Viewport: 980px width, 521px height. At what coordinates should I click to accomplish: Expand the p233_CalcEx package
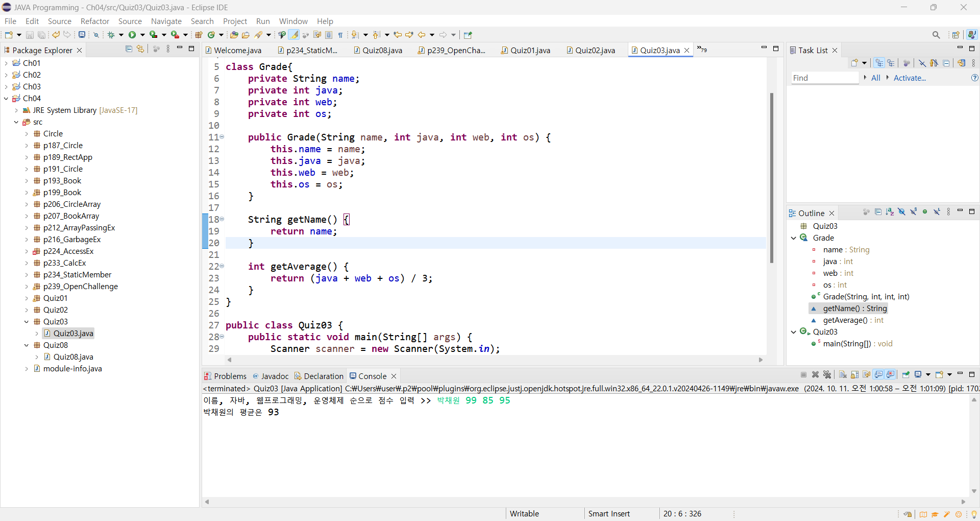(27, 263)
